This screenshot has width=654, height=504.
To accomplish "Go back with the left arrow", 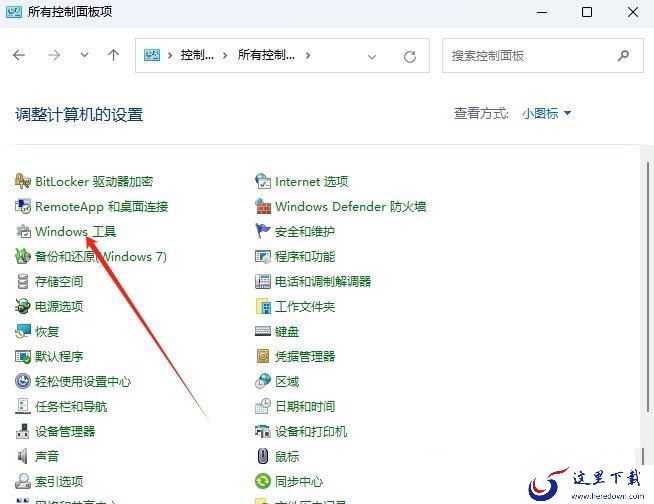I will click(19, 55).
